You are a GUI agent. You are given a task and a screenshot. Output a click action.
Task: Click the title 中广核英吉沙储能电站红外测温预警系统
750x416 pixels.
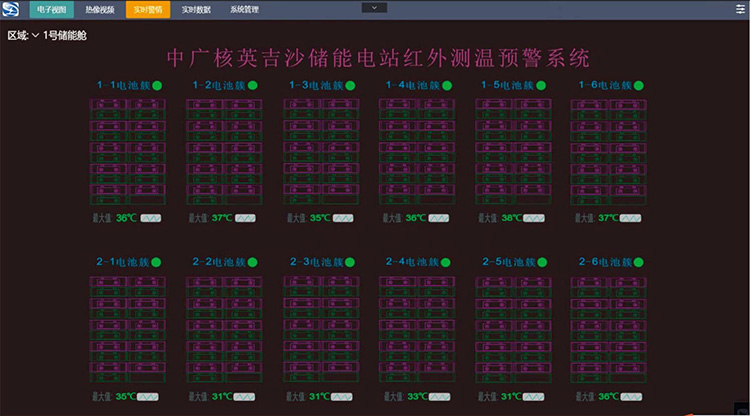[378, 58]
